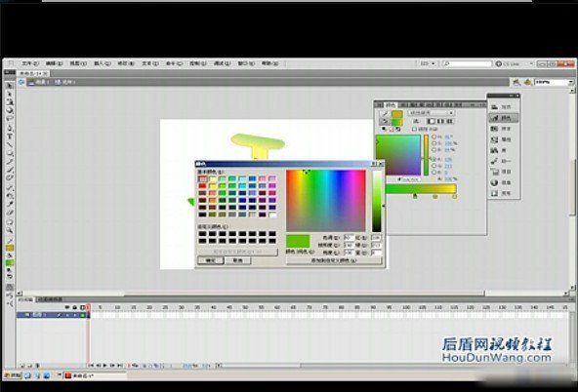Select the 3D Rotation tool
Viewport: 578px width, 392px height.
pos(11,110)
